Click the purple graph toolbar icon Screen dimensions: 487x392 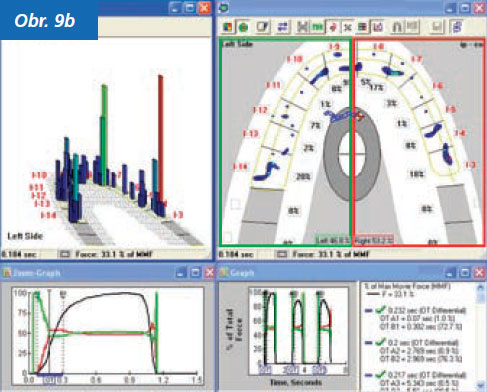coord(378,27)
